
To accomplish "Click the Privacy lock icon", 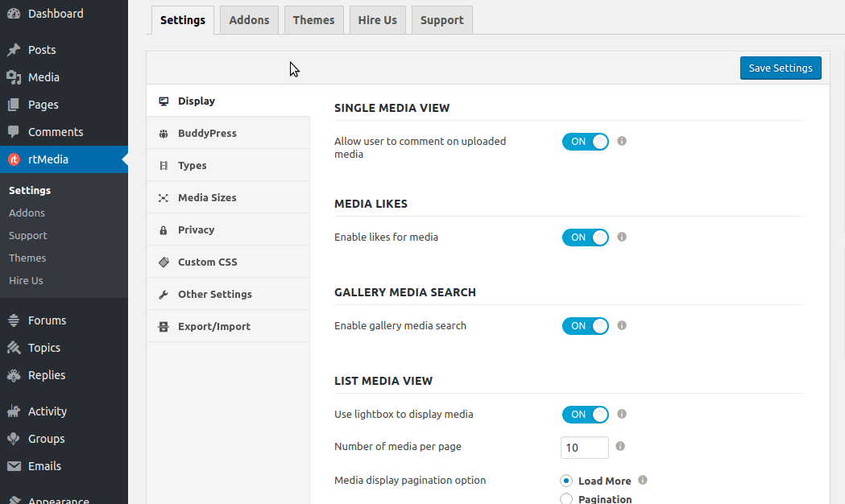I will (164, 230).
